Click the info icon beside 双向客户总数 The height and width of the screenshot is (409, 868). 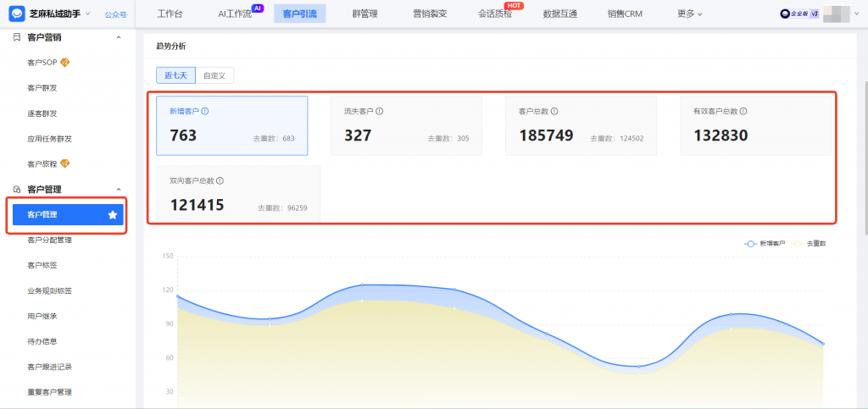click(x=220, y=180)
